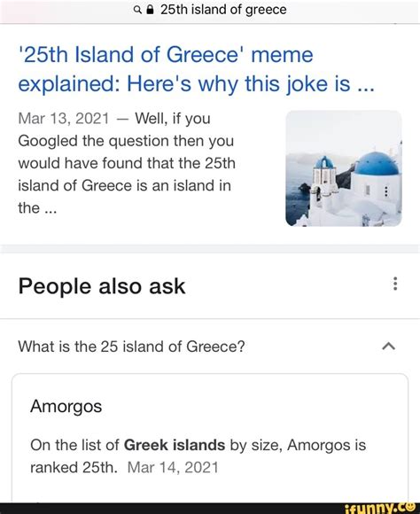
Task: Click answer text "Amorgos is ranked 25th"
Action: tap(198, 456)
